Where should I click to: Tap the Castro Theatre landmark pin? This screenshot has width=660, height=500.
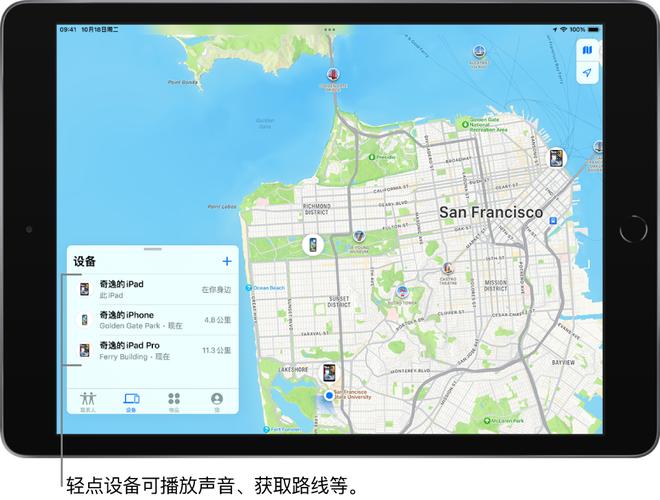coord(447,268)
